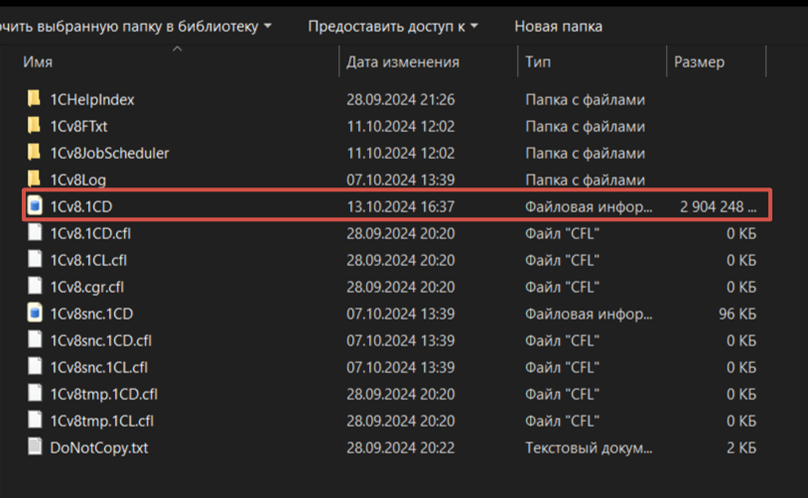Viewport: 808px width, 498px height.
Task: Sort by the 'Размер' column header
Action: pos(699,62)
